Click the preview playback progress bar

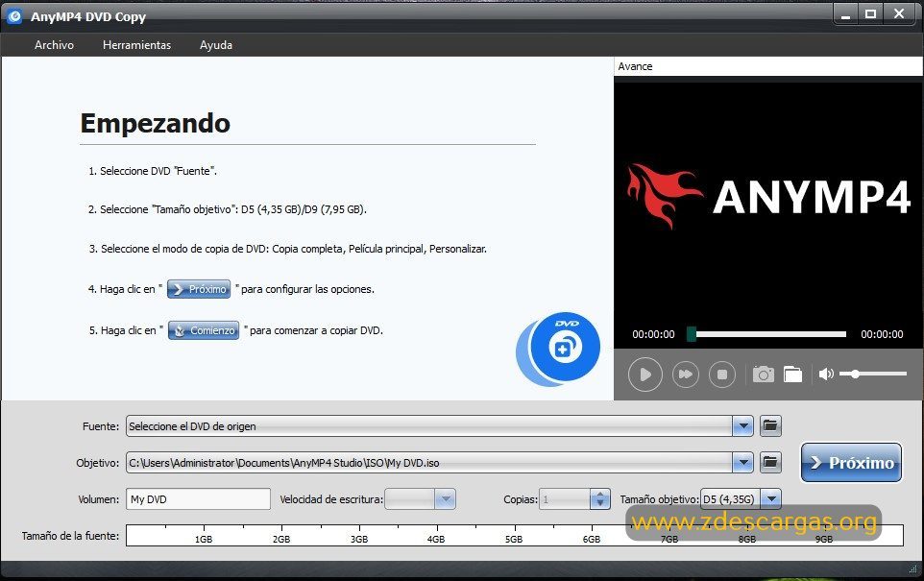click(767, 334)
